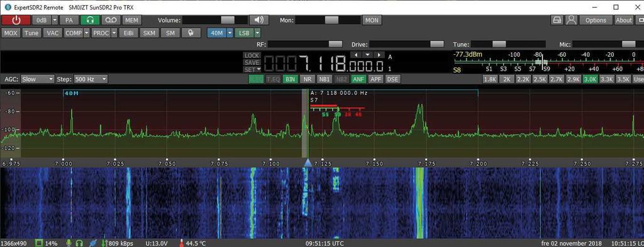Open the Step 500 Hz combo box
The width and height of the screenshot is (644, 247).
click(x=91, y=79)
